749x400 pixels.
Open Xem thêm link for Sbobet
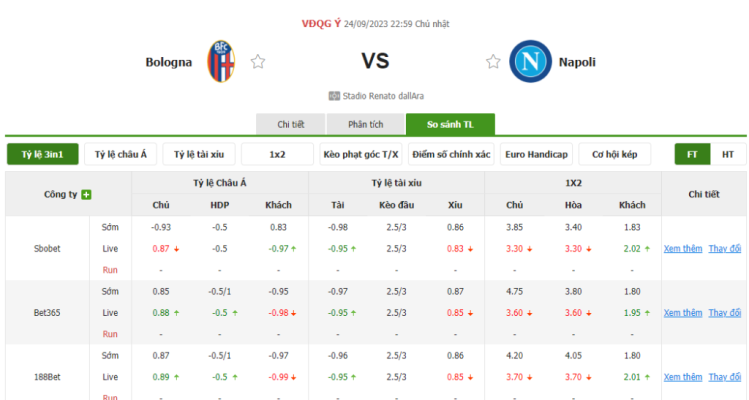click(x=683, y=249)
